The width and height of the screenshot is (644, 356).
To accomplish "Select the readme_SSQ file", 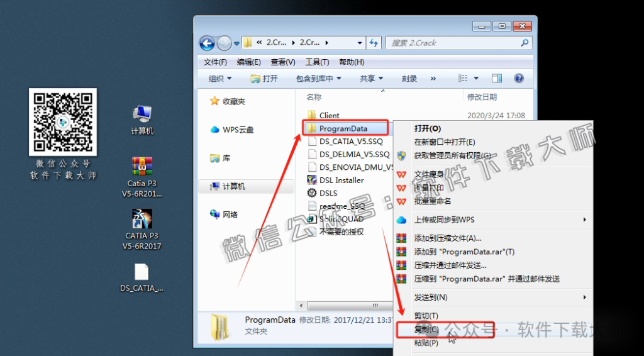I will [x=336, y=206].
